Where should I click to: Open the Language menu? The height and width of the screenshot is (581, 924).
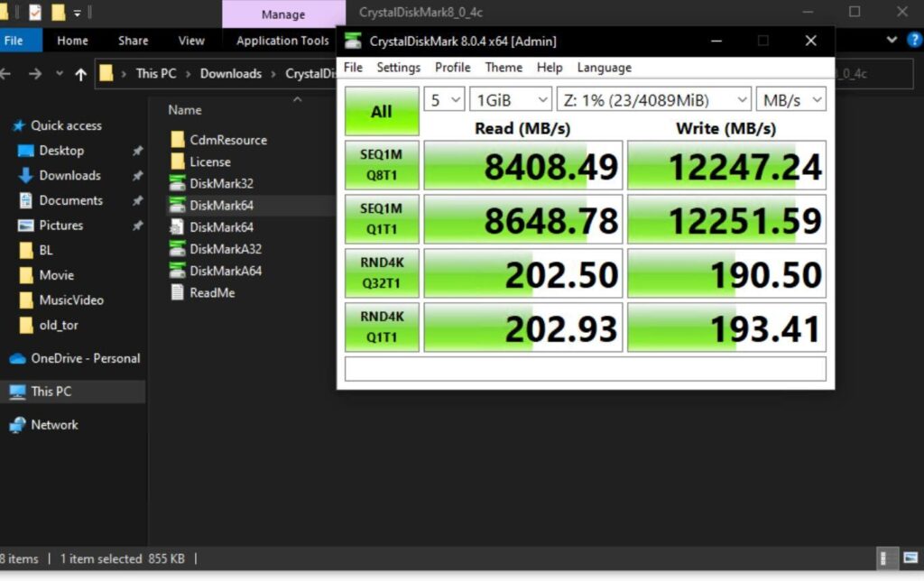click(x=604, y=68)
